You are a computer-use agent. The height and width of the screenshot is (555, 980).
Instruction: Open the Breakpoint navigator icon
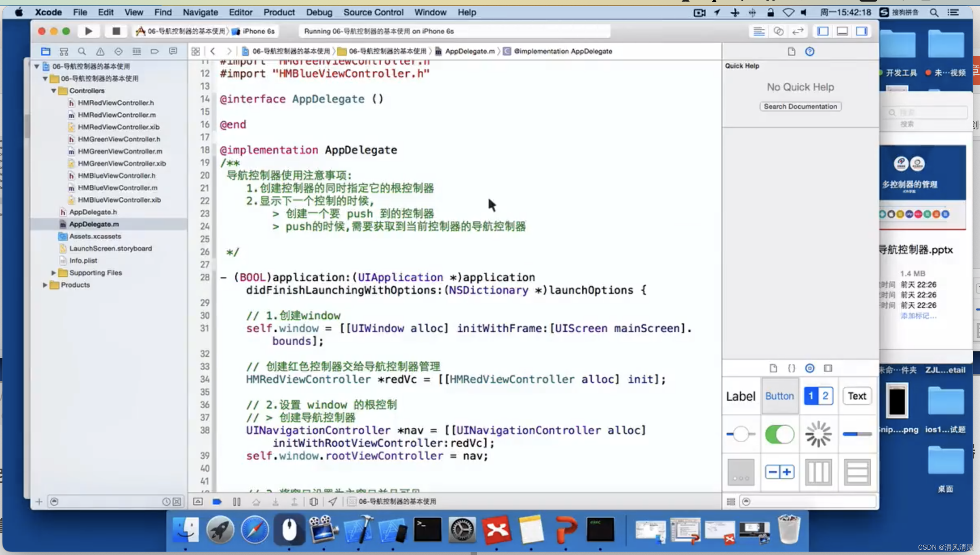(x=154, y=51)
